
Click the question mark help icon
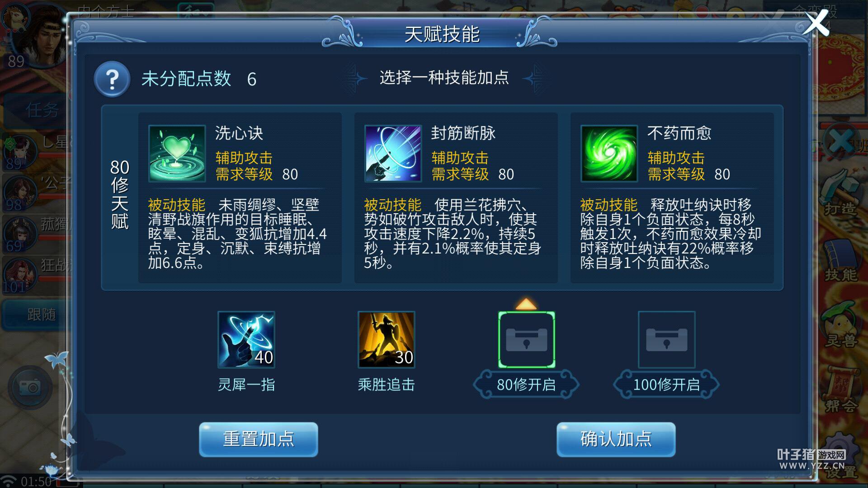tap(112, 79)
